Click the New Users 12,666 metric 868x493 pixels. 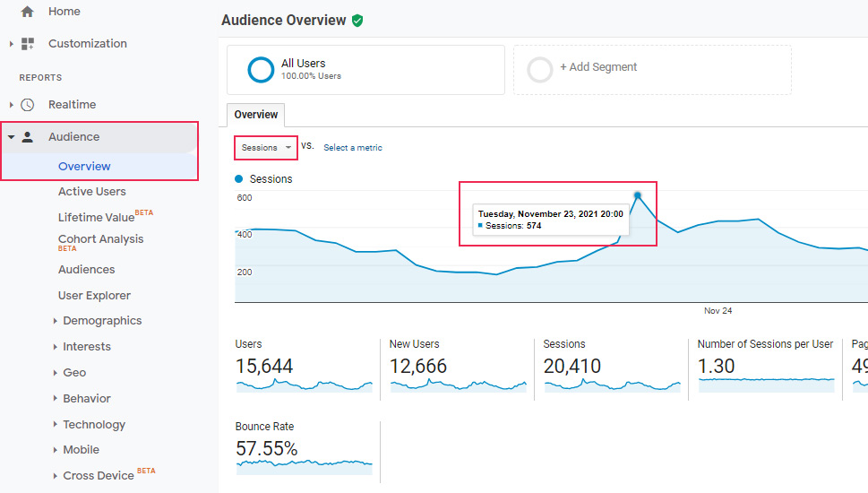pos(418,366)
